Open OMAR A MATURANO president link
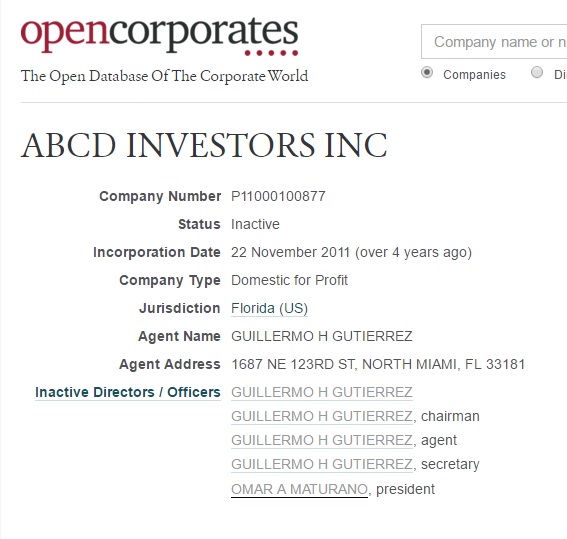Viewport: 567px width, 539px height. pyautogui.click(x=299, y=489)
